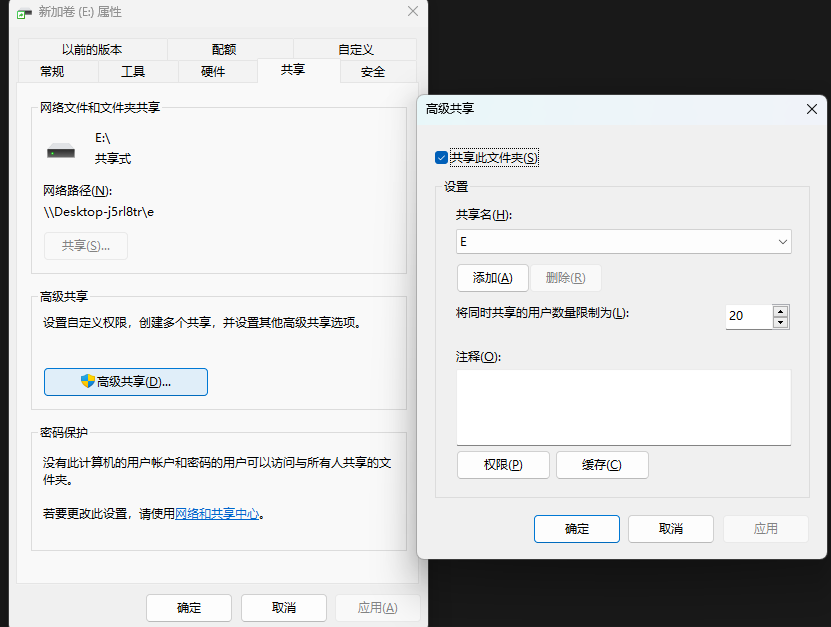831x627 pixels.
Task: Click 取消 in the properties window
Action: (284, 607)
